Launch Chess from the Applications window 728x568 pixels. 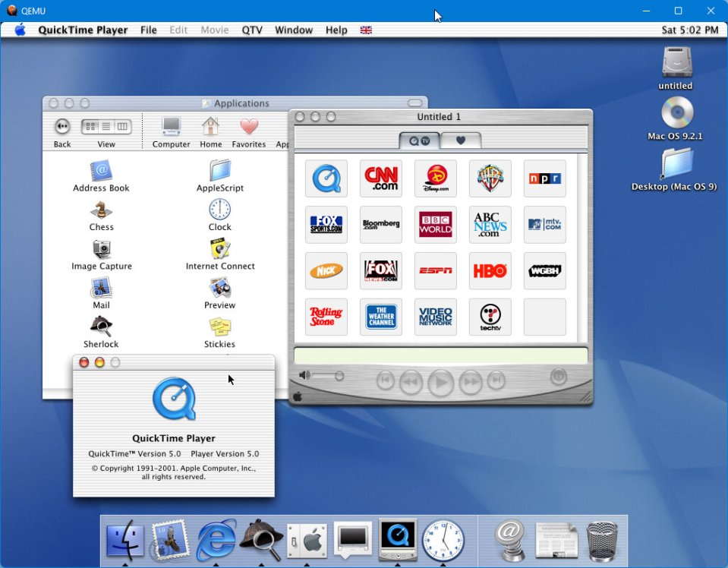[101, 210]
